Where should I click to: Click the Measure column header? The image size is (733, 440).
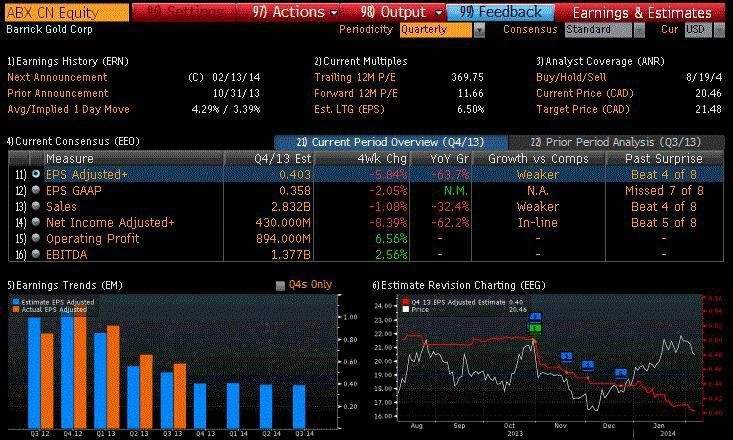tap(133, 159)
